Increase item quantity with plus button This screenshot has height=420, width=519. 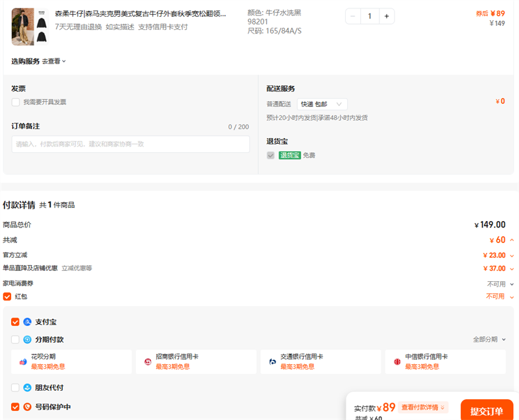coord(387,16)
